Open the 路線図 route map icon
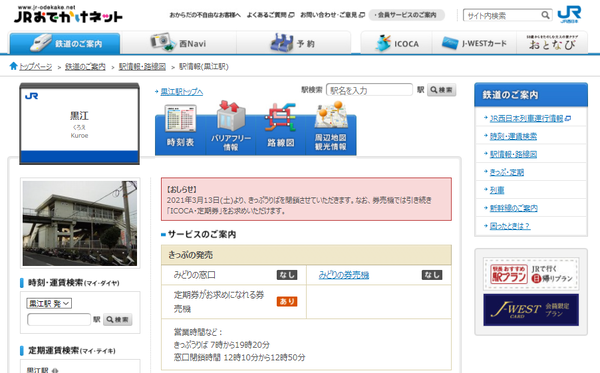 click(280, 128)
